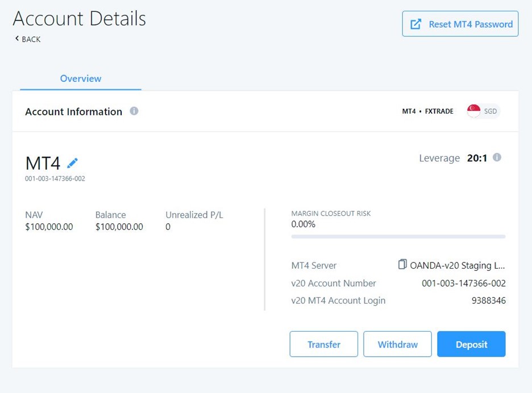The image size is (532, 393).
Task: Click the info icon next to Account Information
Action: (134, 111)
